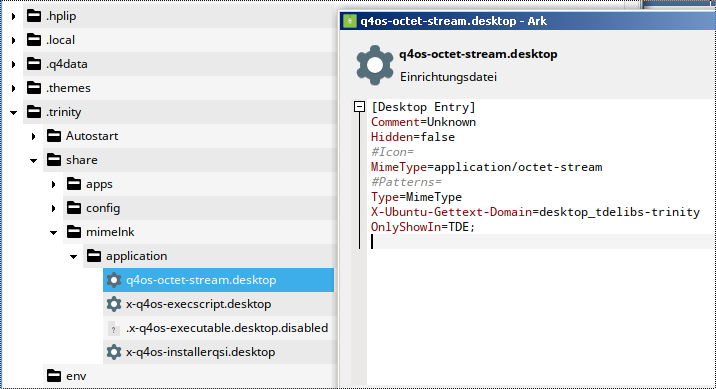
Task: Click the Ark window title bar icon
Action: pyautogui.click(x=350, y=21)
